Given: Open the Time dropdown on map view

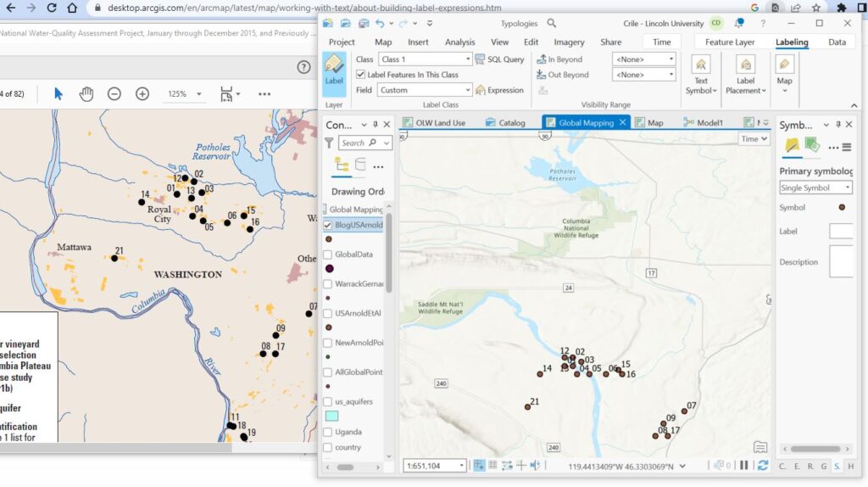Looking at the screenshot, I should tap(754, 139).
